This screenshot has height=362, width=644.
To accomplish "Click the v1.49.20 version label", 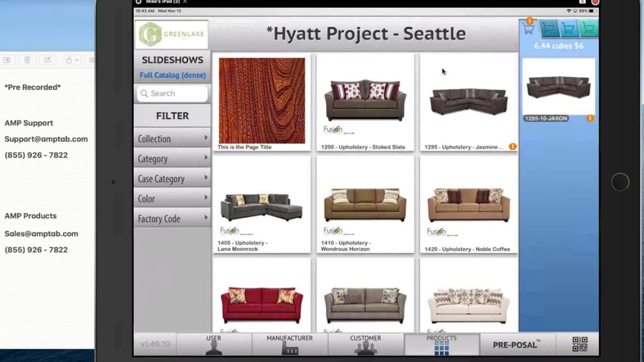I will point(155,344).
